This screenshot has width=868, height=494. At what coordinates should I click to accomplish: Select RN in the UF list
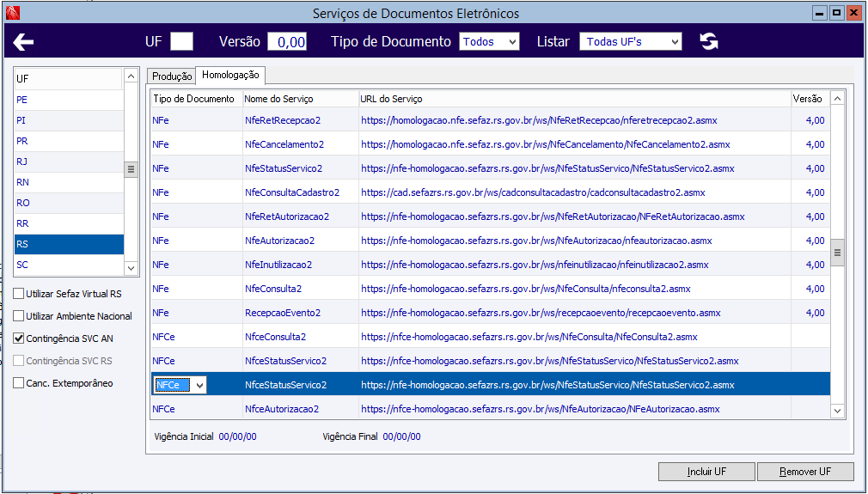point(69,182)
